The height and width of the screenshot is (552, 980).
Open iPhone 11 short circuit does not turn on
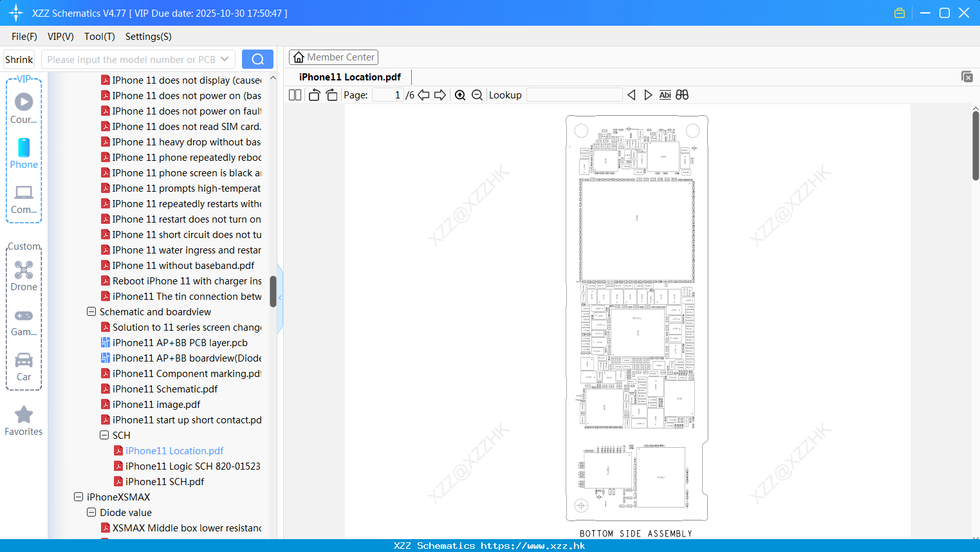click(187, 234)
